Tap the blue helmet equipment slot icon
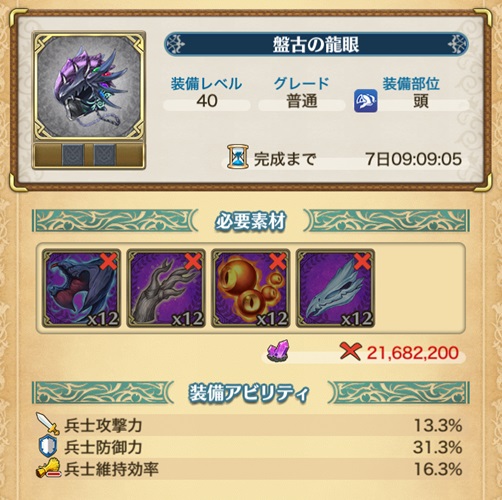The height and width of the screenshot is (500, 502). coord(366,101)
